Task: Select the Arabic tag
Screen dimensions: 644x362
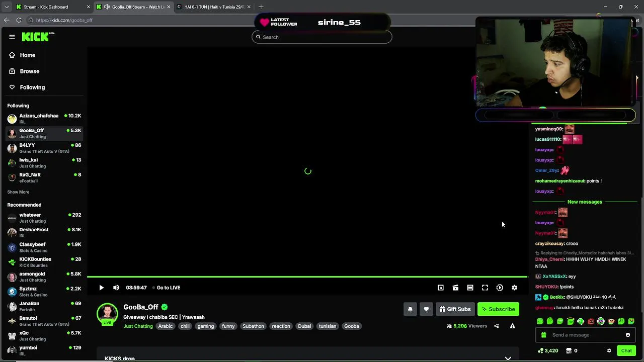Action: [x=165, y=326]
